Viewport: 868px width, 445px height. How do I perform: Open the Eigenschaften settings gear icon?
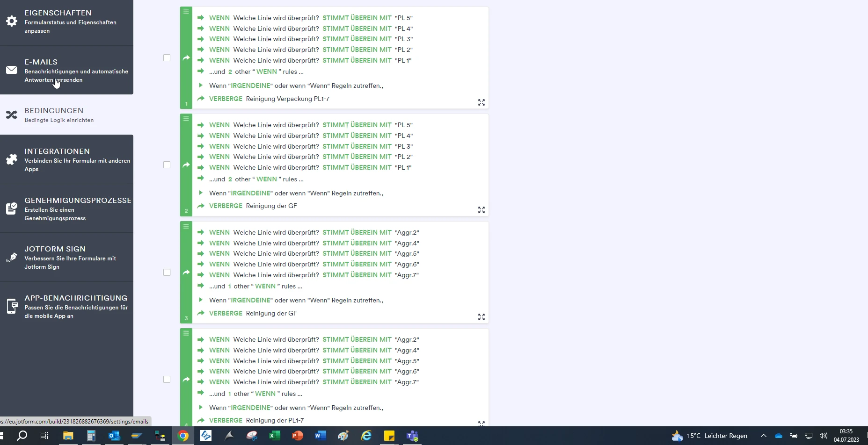click(x=12, y=21)
